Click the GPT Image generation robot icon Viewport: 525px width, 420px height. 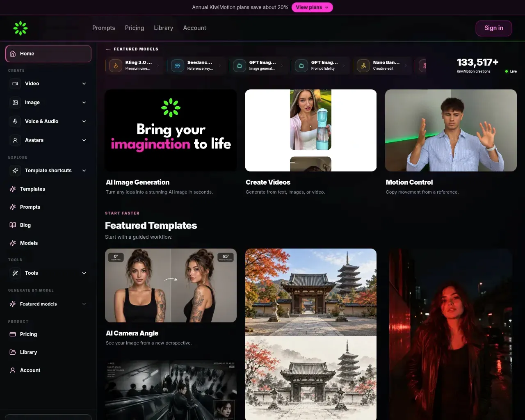(x=240, y=66)
